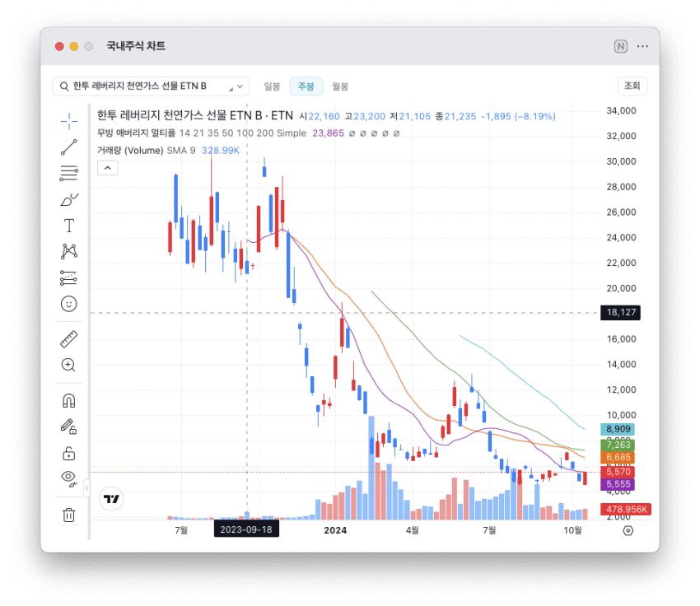
Task: Toggle hide all drawings eye icon
Action: [x=68, y=478]
